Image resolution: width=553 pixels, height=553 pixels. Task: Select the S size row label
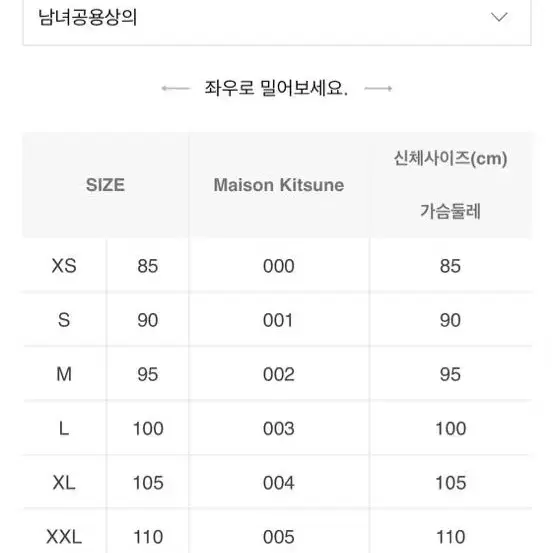click(x=64, y=320)
